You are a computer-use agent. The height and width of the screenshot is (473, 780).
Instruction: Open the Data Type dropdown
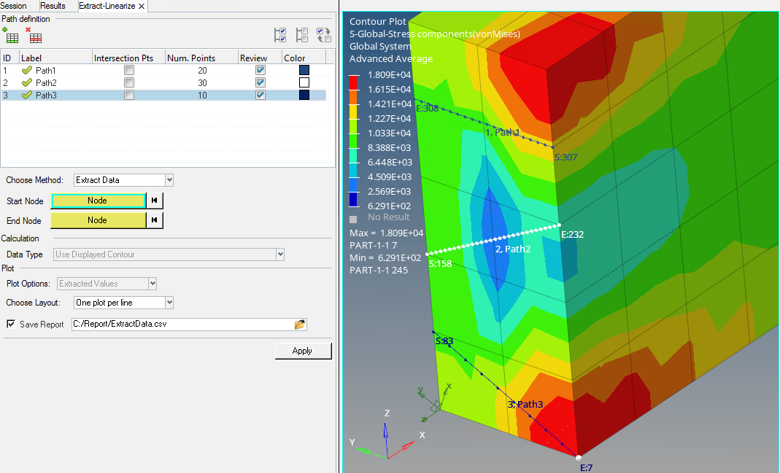[x=280, y=255]
